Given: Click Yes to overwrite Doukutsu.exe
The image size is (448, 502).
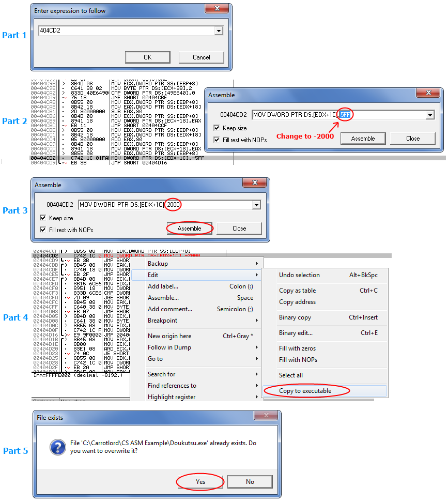Looking at the screenshot, I should point(200,481).
